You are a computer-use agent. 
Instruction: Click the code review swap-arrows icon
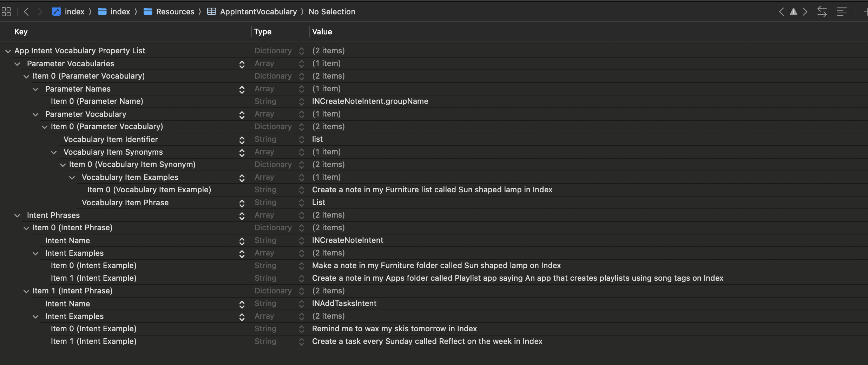coord(822,12)
